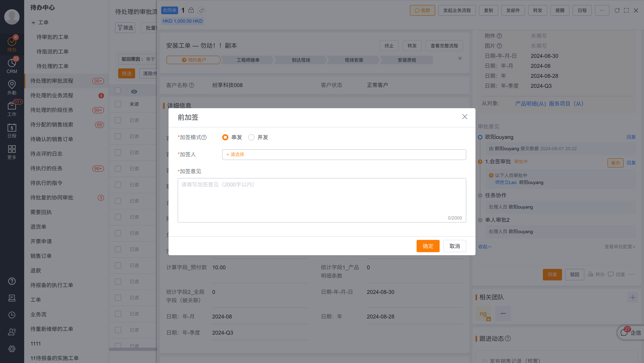Click the 加签模式 help icon
Screen dimensions: 644x363
[x=204, y=137]
